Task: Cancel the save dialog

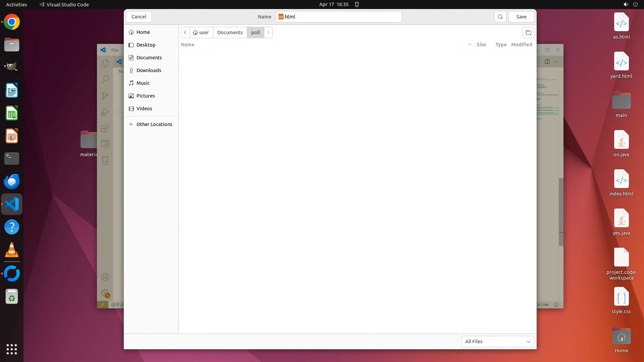Action: tap(139, 17)
